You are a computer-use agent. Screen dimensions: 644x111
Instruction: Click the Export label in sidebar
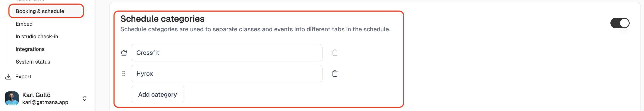[x=23, y=77]
